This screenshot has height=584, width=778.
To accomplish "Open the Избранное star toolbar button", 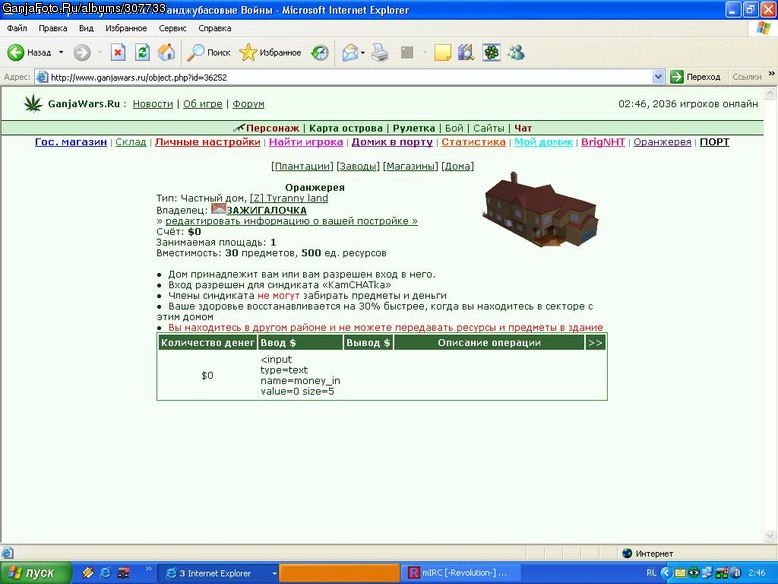I will tap(270, 53).
